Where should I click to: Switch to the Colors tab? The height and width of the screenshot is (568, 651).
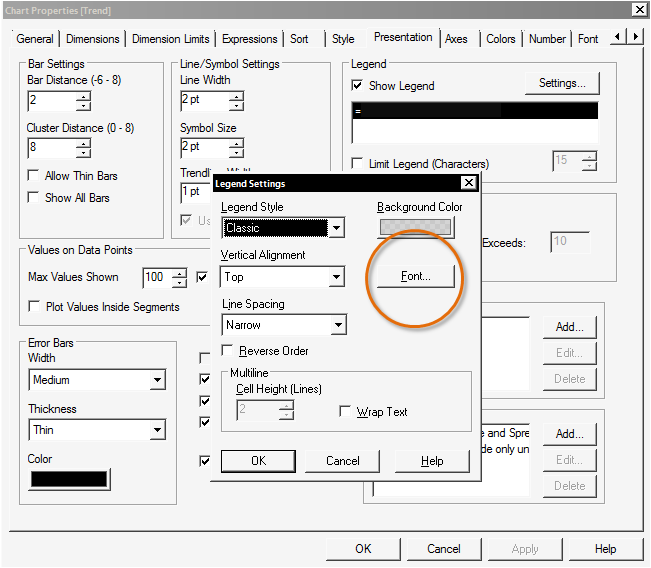(x=501, y=39)
